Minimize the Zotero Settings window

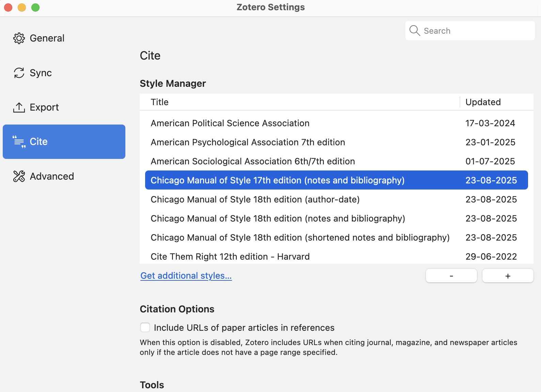pyautogui.click(x=22, y=7)
